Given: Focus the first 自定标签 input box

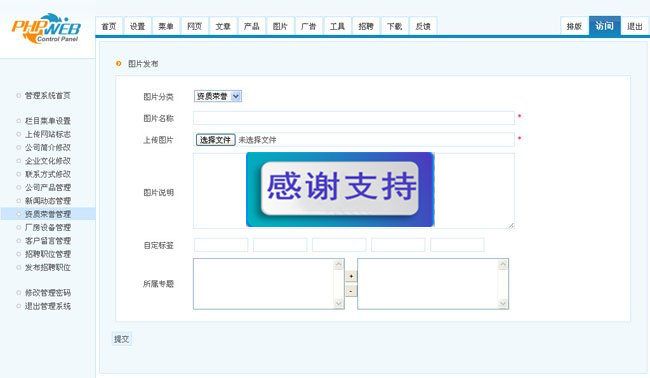Looking at the screenshot, I should pyautogui.click(x=221, y=245).
